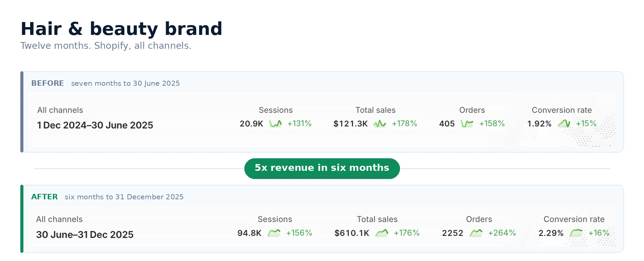Click the +158% orders change
Screen dimensions: 644x261
click(492, 124)
